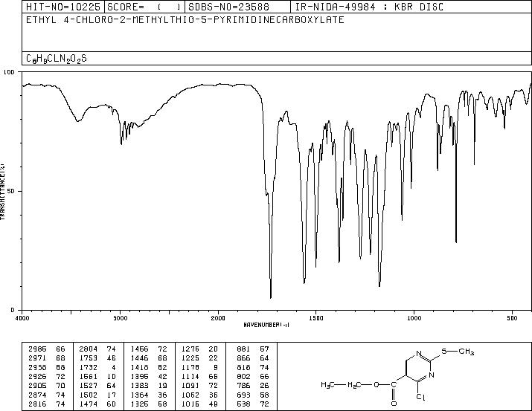Screen dimensions: 532x411
Task: Click the 1114 peak table entry
Action: point(200,376)
